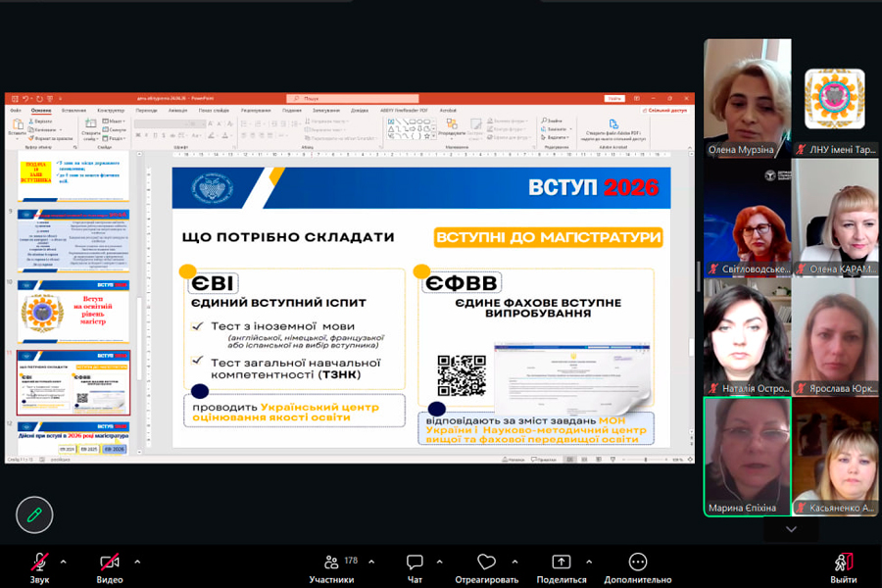
Task: Click the Save icon in PowerPoint title bar
Action: point(15,98)
